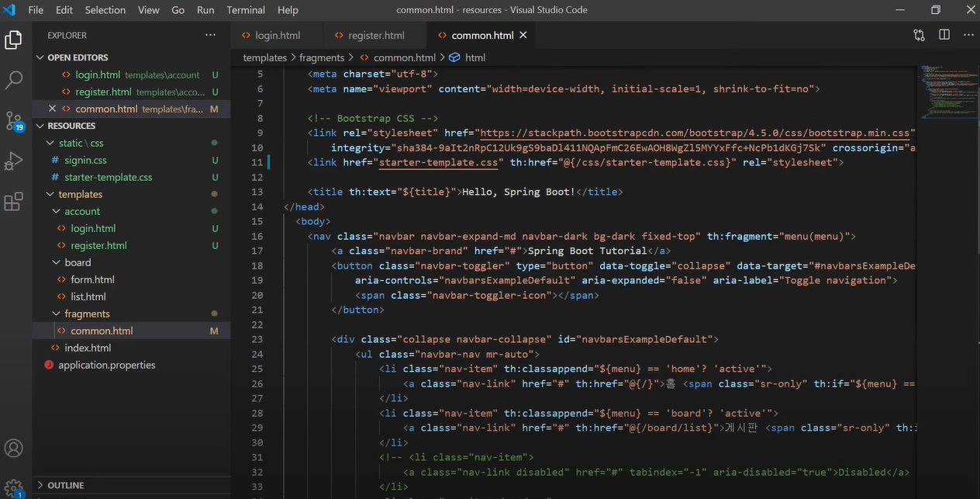The height and width of the screenshot is (499, 980).
Task: Open the Run and Debug view
Action: pos(14,161)
